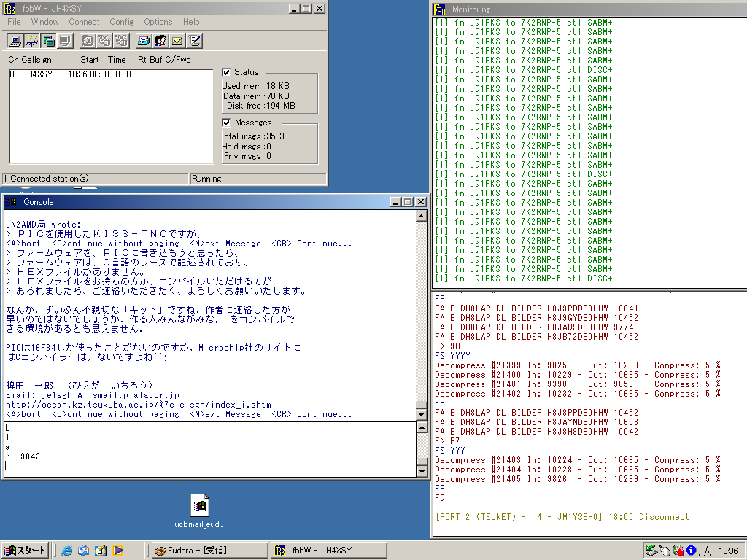Click the ocean.kz.tsukuba.ac.jp URL text
The width and height of the screenshot is (747, 560).
[x=141, y=404]
